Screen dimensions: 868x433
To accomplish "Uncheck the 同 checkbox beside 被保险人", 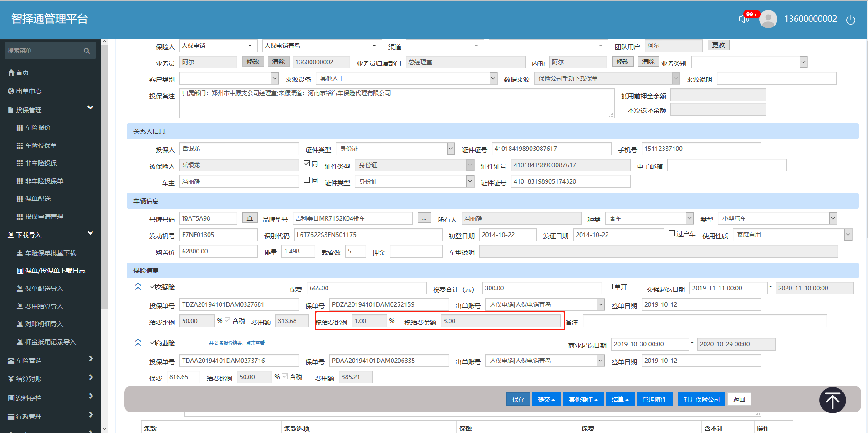I will 307,164.
